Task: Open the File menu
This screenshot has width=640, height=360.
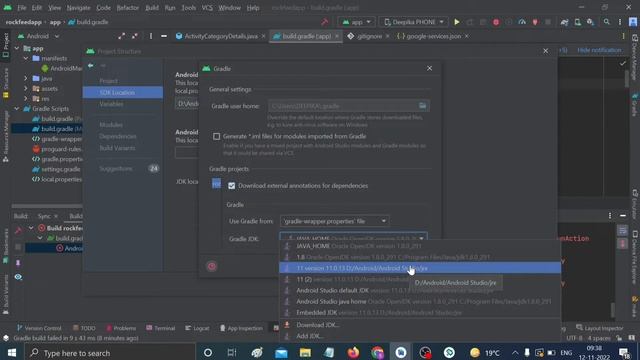Action: (22, 8)
